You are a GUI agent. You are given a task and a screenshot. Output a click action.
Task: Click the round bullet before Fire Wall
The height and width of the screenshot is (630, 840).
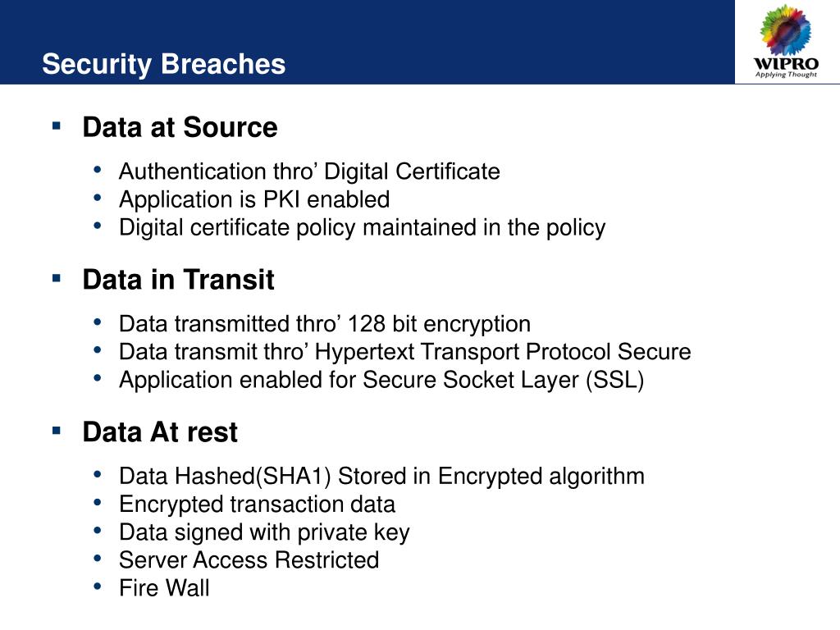98,586
